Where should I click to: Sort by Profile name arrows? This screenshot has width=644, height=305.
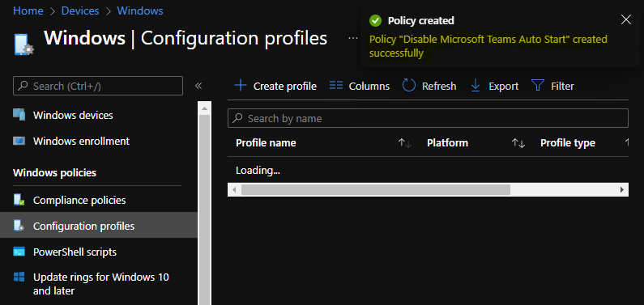click(404, 143)
